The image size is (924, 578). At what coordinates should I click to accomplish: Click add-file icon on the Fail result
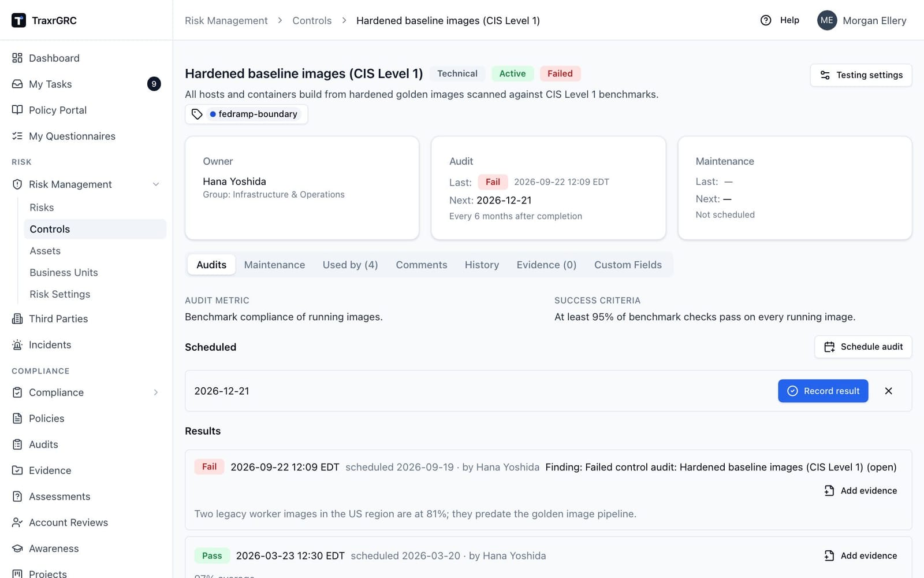(x=829, y=491)
